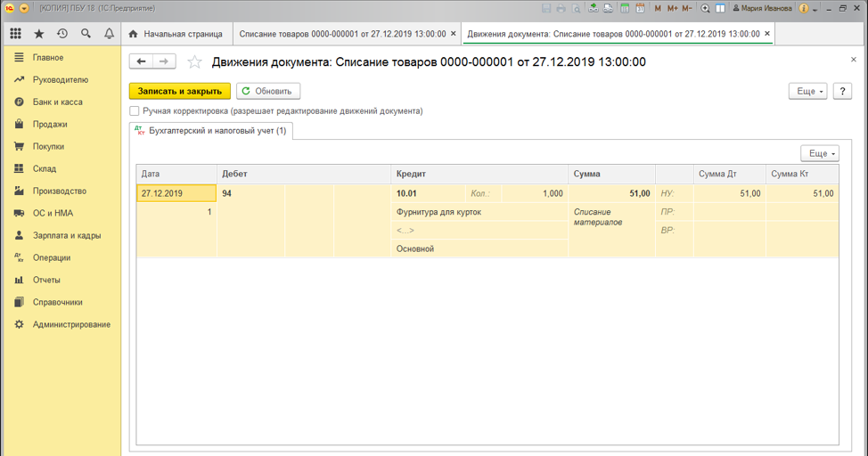Open the History clock icon
This screenshot has height=456, width=868.
click(61, 34)
